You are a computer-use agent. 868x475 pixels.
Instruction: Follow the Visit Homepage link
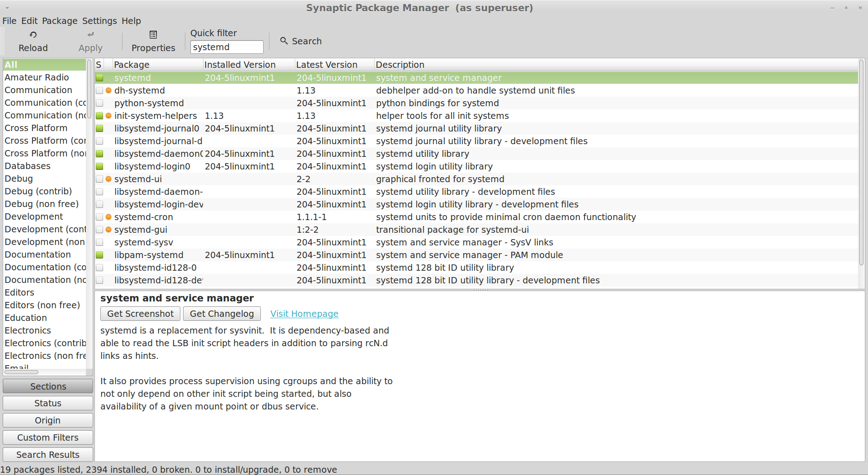[304, 314]
